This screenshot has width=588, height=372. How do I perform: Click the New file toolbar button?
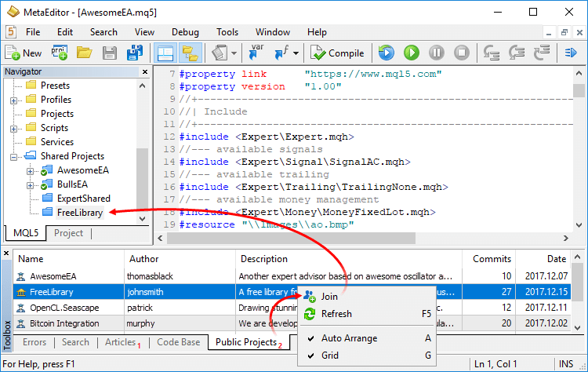(24, 53)
